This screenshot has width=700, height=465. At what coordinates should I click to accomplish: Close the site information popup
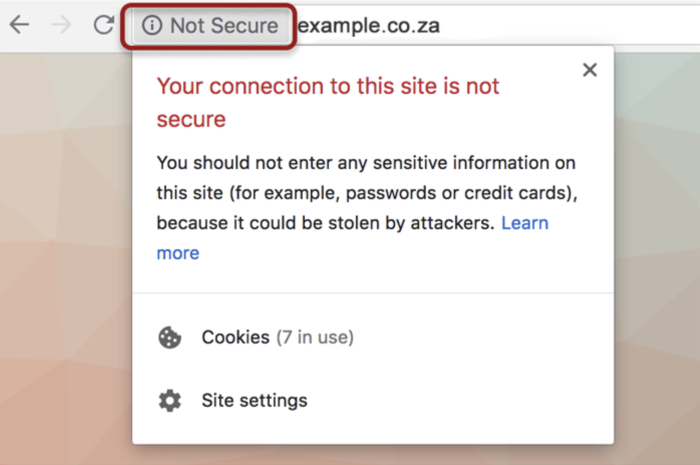590,70
